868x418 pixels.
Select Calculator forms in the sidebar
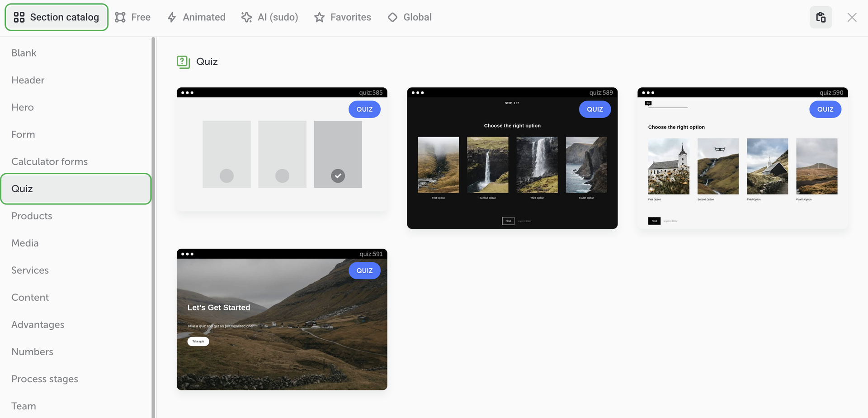[50, 161]
